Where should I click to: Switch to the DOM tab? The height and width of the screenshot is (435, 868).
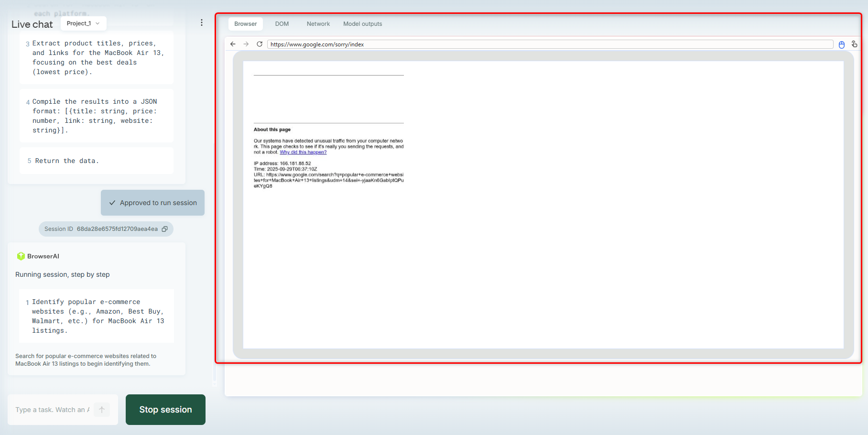tap(282, 24)
